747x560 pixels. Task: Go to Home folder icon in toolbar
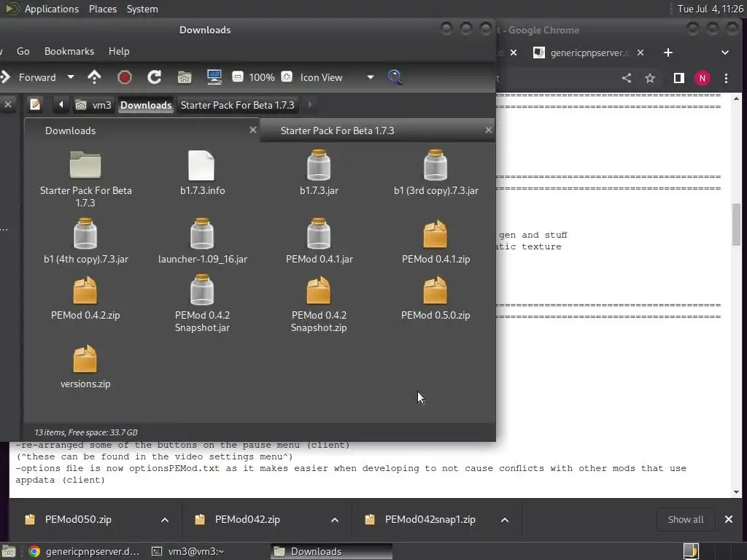(185, 77)
